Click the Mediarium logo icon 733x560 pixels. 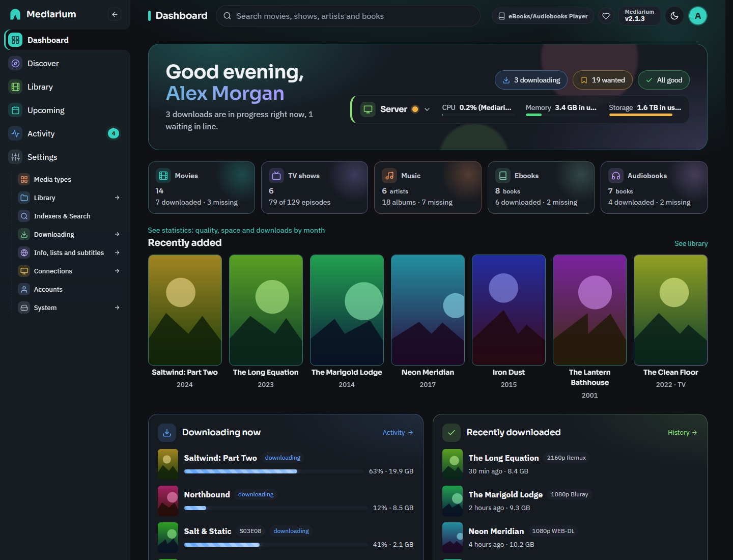click(15, 14)
